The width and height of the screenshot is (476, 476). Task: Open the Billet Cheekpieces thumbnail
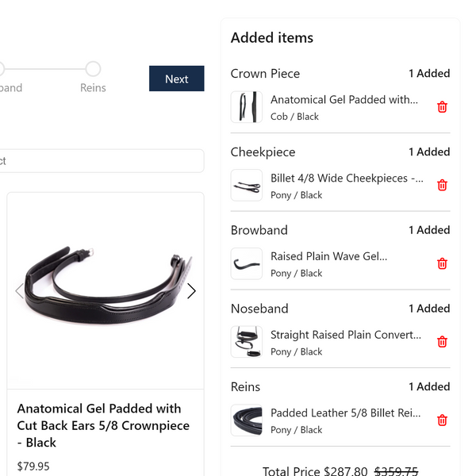pyautogui.click(x=246, y=186)
